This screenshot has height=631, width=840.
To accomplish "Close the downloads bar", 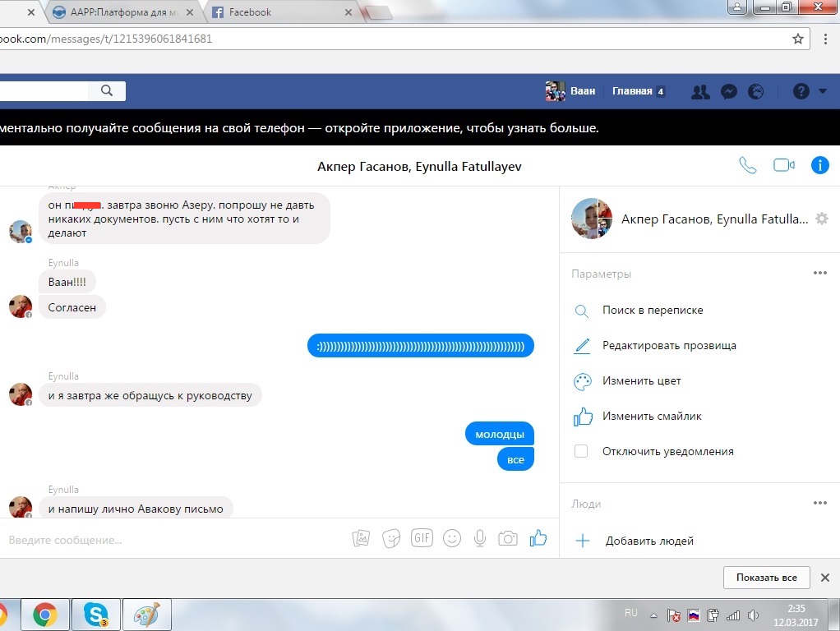I will click(825, 578).
